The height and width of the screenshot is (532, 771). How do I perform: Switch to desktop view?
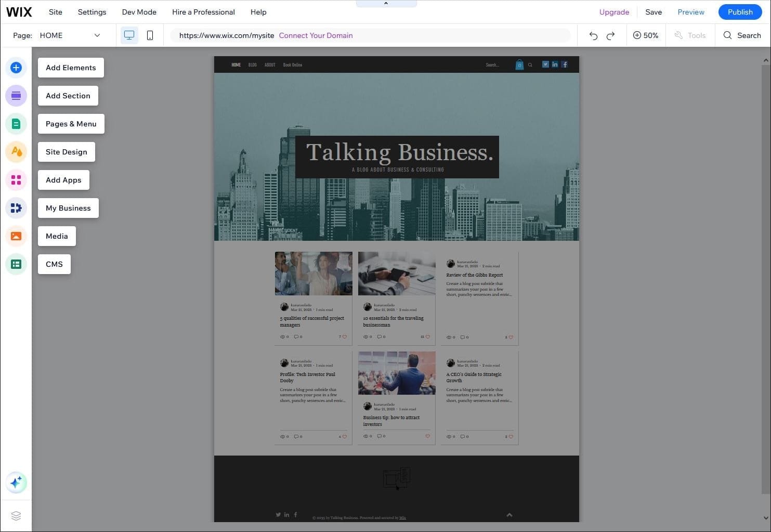click(x=129, y=35)
